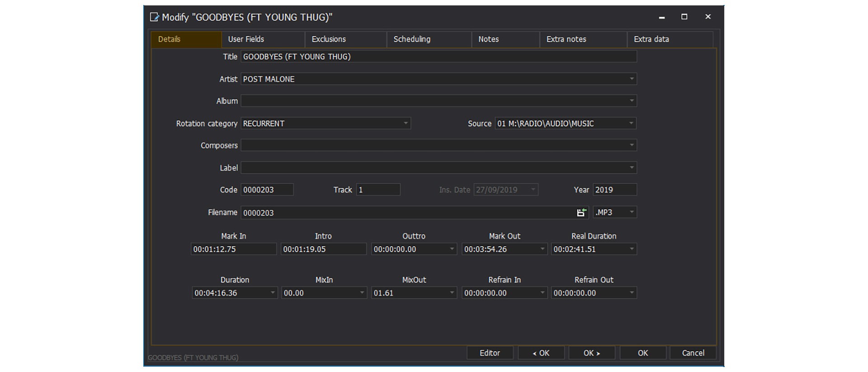This screenshot has height=372, width=868.
Task: Click the Intro time field
Action: 323,249
